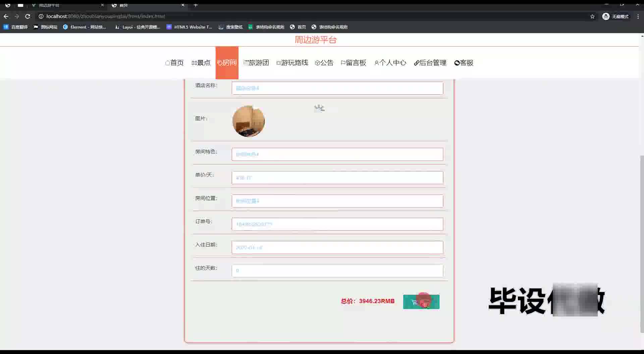Open the 首页 bookmark in bookmarks bar
644x354 pixels.
click(298, 27)
